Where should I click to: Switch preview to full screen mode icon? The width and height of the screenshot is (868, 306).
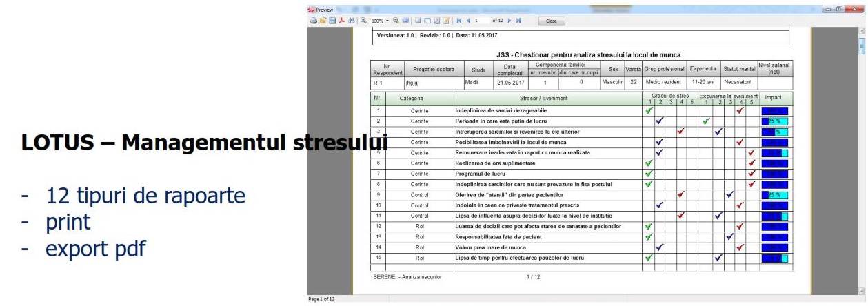click(x=405, y=21)
